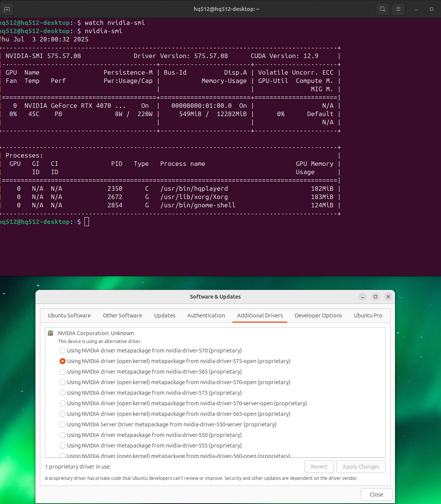Go to the Updates tab
The image size is (441, 504).
pyautogui.click(x=165, y=316)
